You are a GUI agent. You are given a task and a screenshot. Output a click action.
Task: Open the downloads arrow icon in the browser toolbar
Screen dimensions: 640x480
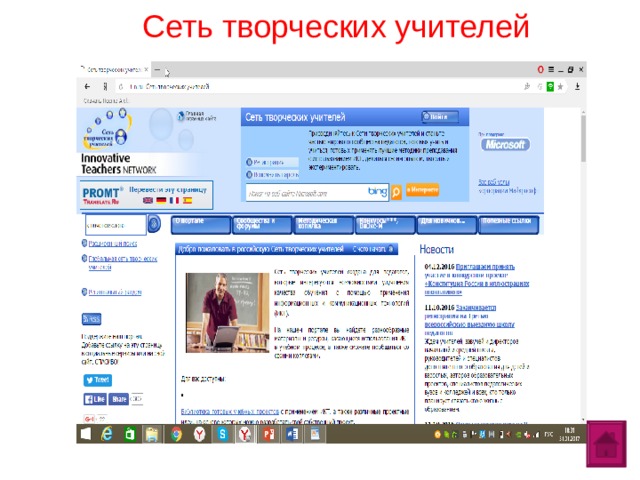577,87
